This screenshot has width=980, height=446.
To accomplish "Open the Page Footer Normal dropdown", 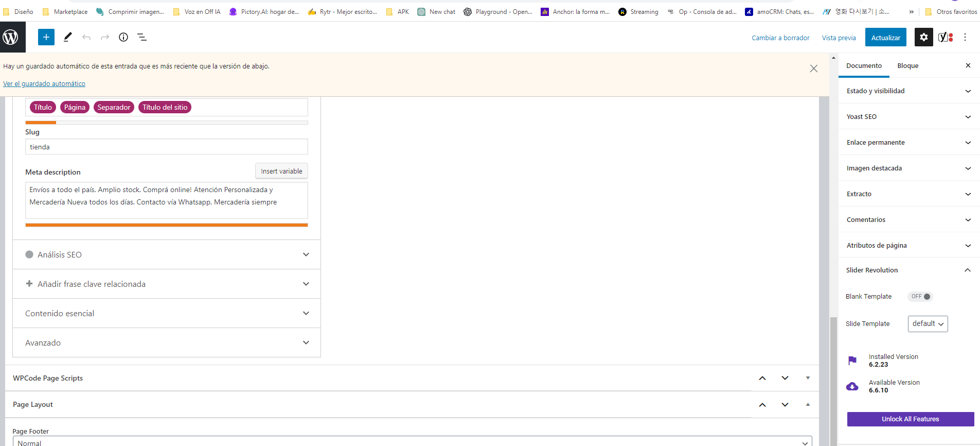I will 412,442.
